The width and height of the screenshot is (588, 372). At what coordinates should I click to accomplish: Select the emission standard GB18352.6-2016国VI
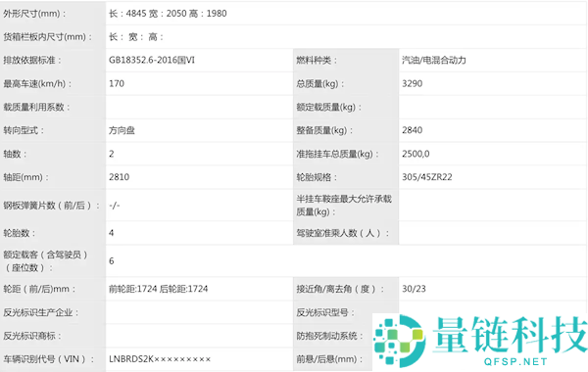tap(152, 61)
